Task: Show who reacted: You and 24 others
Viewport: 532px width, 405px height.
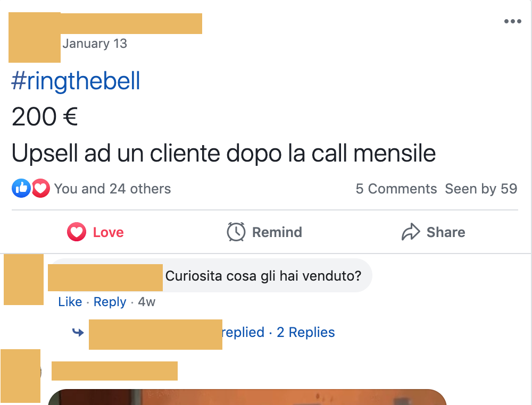Action: (x=112, y=189)
